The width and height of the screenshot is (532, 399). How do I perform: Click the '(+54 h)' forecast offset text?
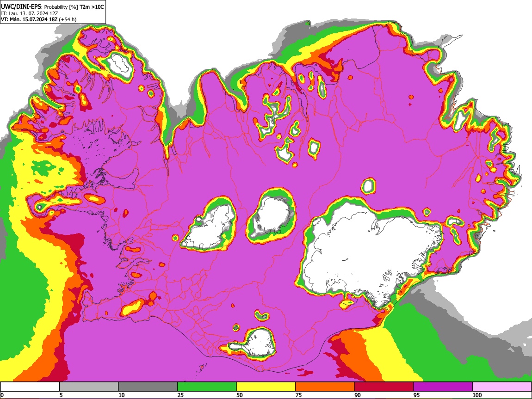point(68,19)
